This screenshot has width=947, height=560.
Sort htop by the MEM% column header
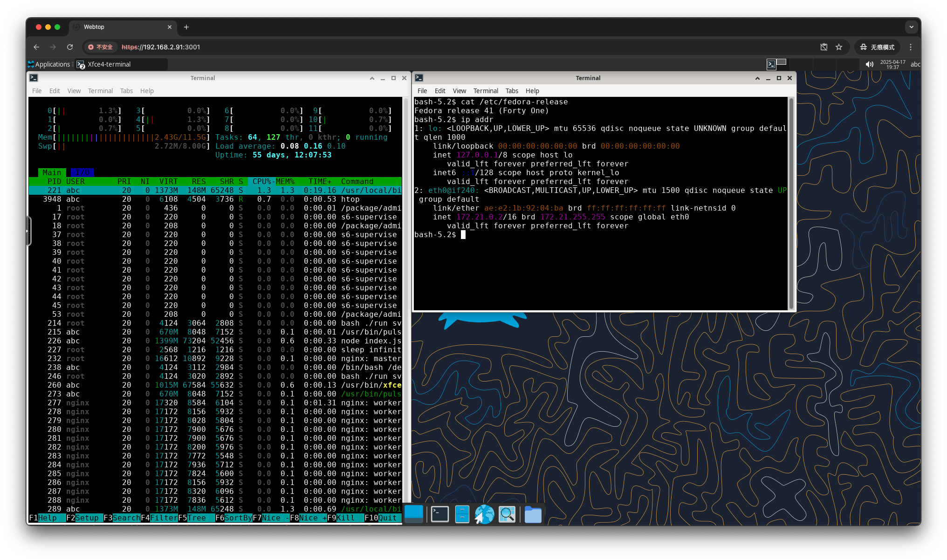[x=285, y=181]
